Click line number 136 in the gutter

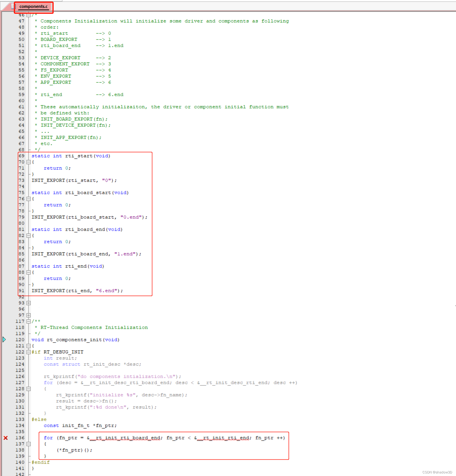(x=20, y=438)
